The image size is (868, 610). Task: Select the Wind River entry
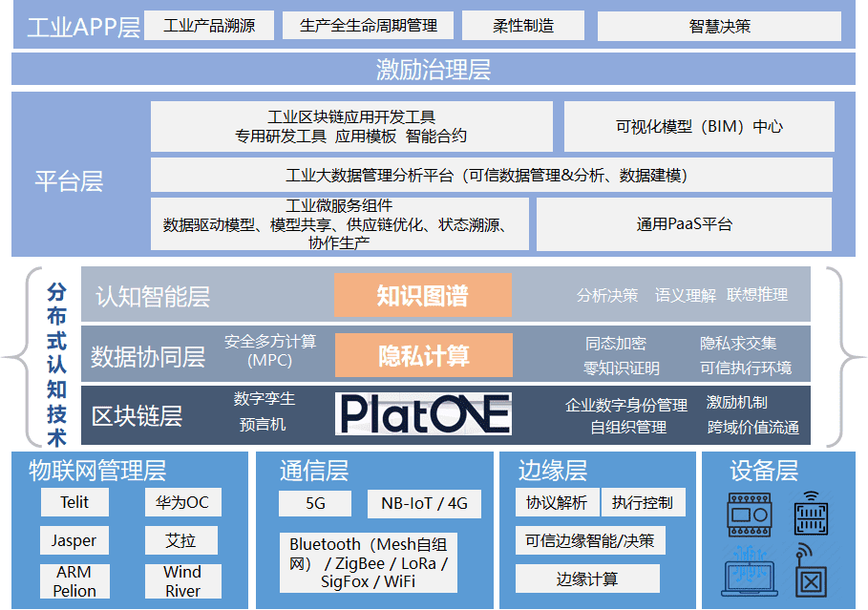tap(182, 580)
